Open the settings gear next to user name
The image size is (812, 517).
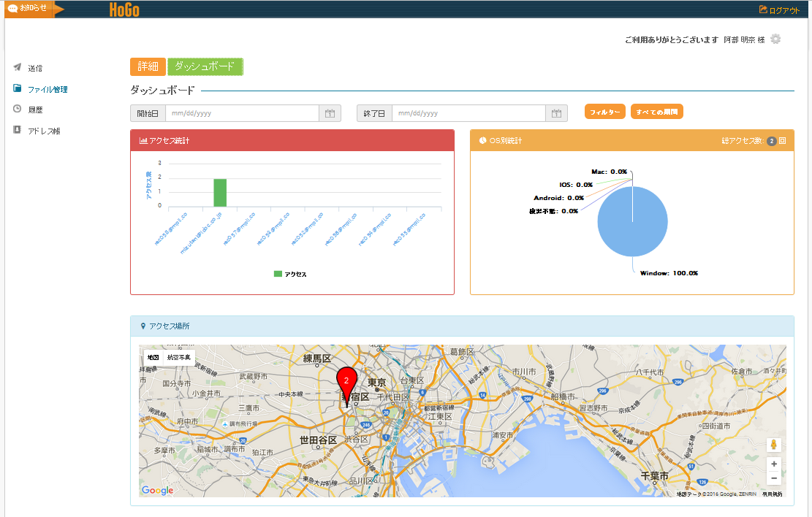pyautogui.click(x=775, y=39)
